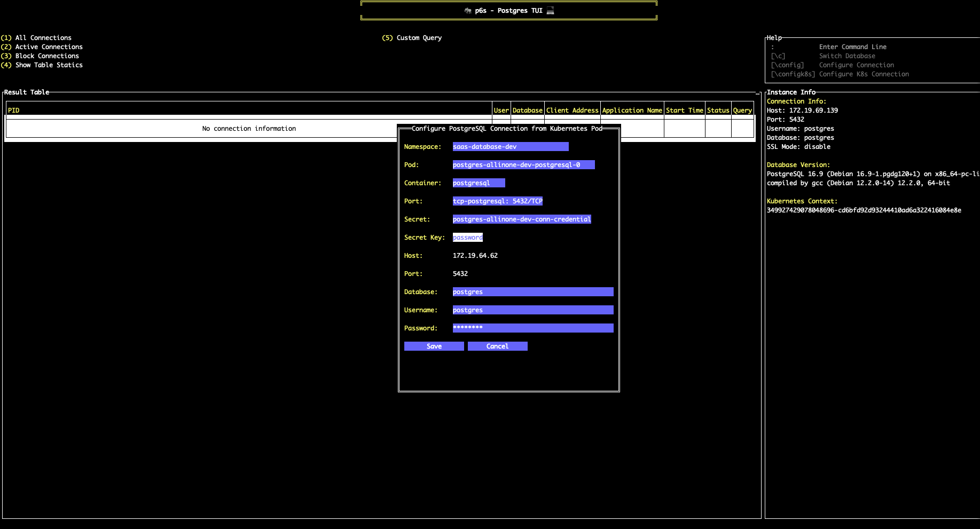Screen dimensions: 980x529
Task: Click the User column header
Action: tap(501, 110)
